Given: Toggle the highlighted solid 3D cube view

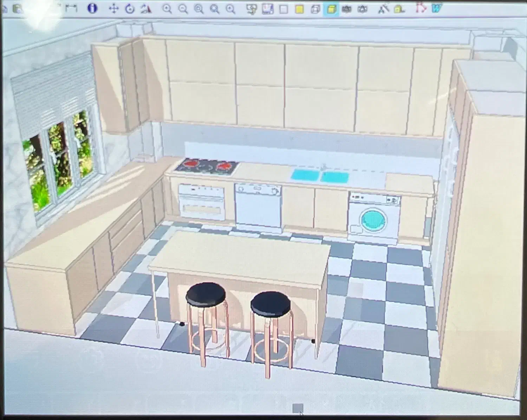Looking at the screenshot, I should pyautogui.click(x=331, y=9).
